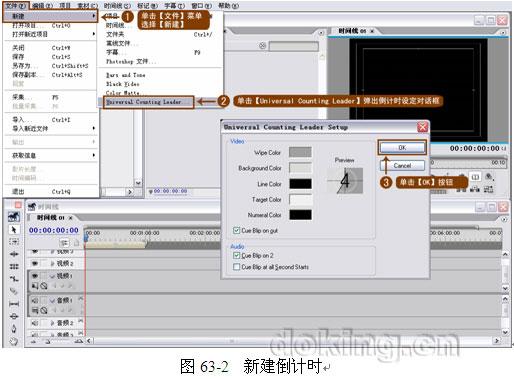Click the Snap icon under timeline timecode

pos(65,243)
